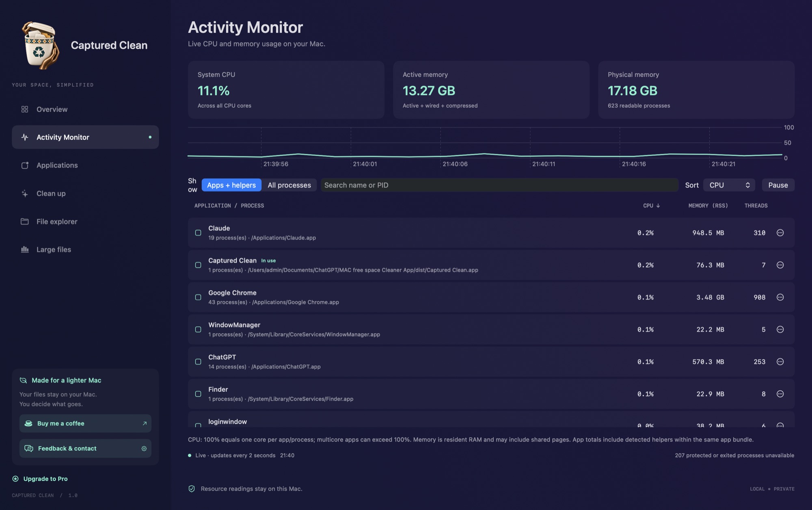
Task: Open the Sort CPU dropdown
Action: tap(729, 185)
